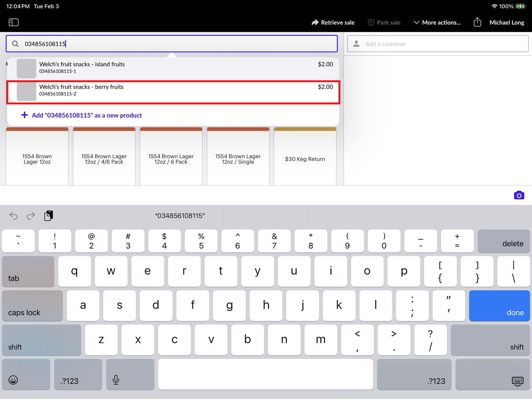
Task: Tap the $2.00 price of berry fruits
Action: tap(325, 87)
